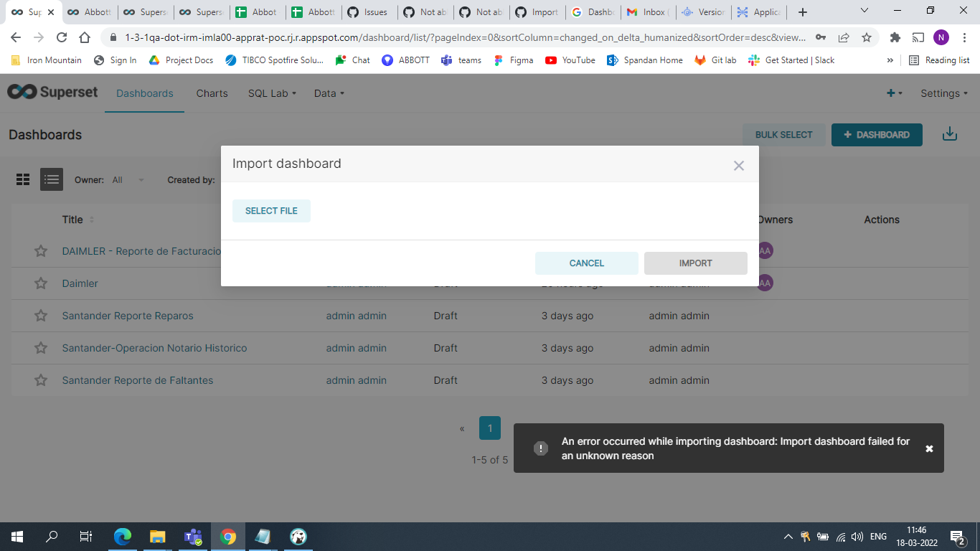The width and height of the screenshot is (980, 551).
Task: Star Santander-Operacion Notario Historico dashboard
Action: (41, 348)
